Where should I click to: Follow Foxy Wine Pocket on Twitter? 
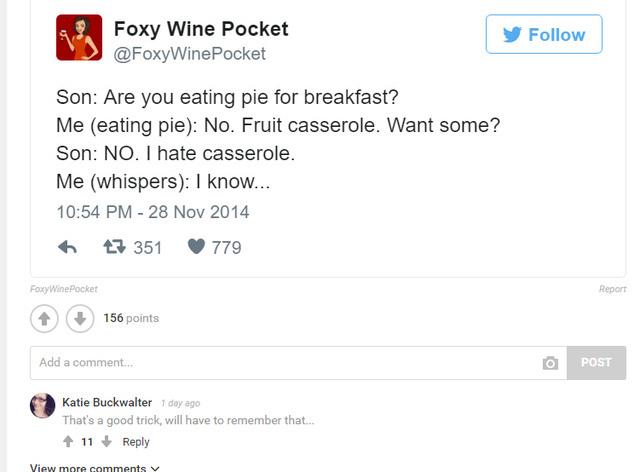tap(544, 35)
